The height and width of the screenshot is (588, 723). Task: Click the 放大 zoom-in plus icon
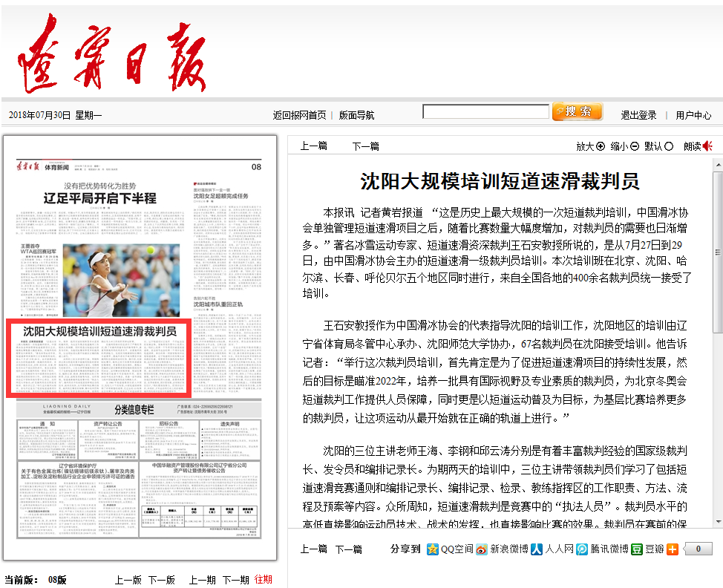point(601,146)
